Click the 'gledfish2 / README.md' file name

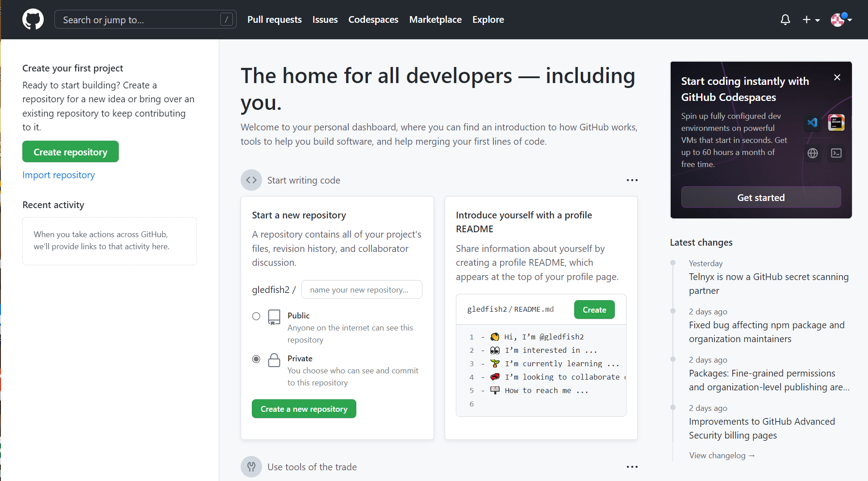(x=510, y=310)
